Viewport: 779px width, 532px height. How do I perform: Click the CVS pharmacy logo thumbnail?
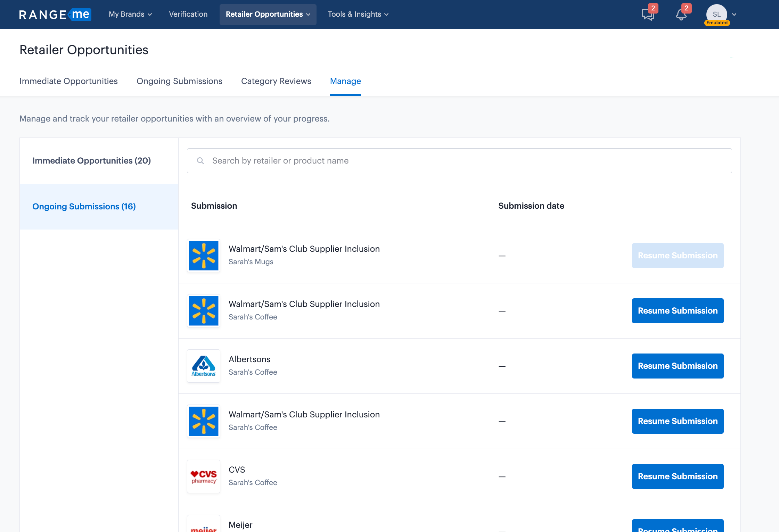[x=204, y=476]
